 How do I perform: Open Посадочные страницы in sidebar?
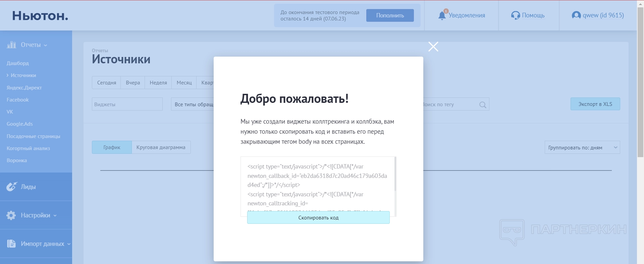(x=34, y=136)
